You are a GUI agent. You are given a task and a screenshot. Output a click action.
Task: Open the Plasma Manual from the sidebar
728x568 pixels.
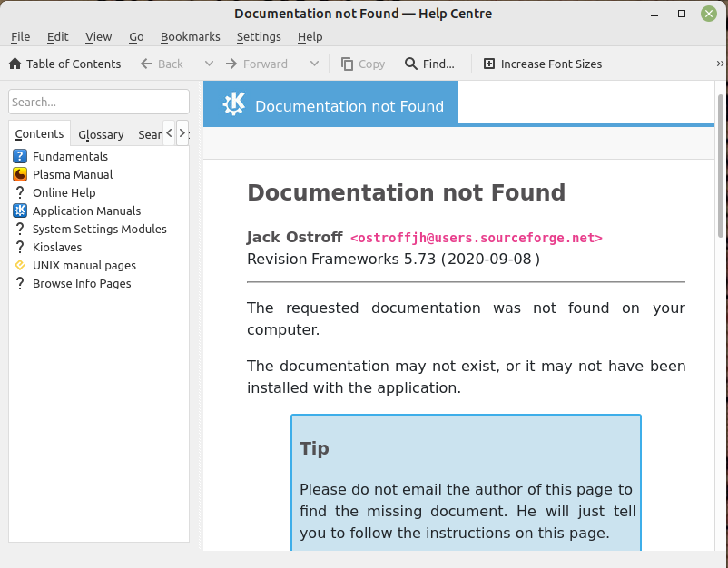73,174
